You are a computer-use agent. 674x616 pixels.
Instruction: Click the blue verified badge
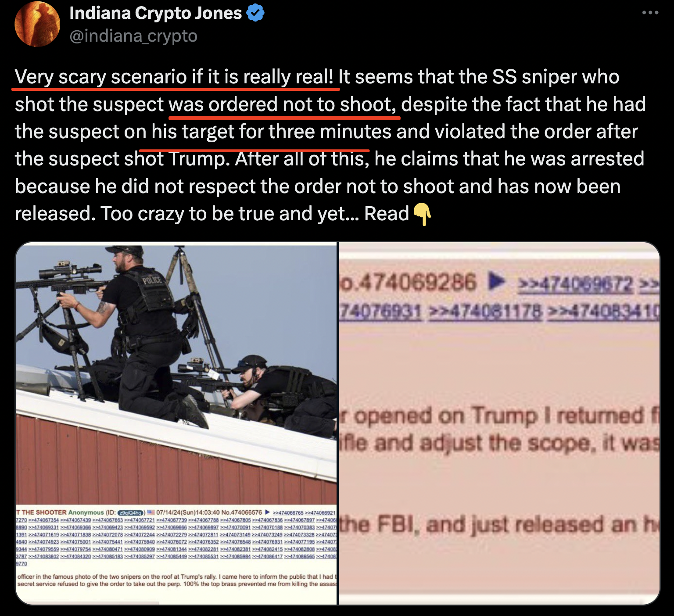coord(255,13)
